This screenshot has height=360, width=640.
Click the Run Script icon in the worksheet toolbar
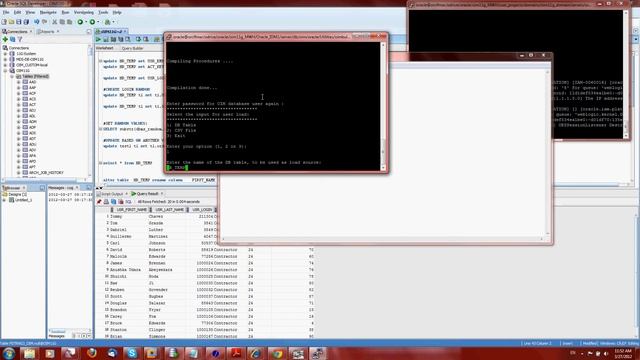click(x=106, y=40)
